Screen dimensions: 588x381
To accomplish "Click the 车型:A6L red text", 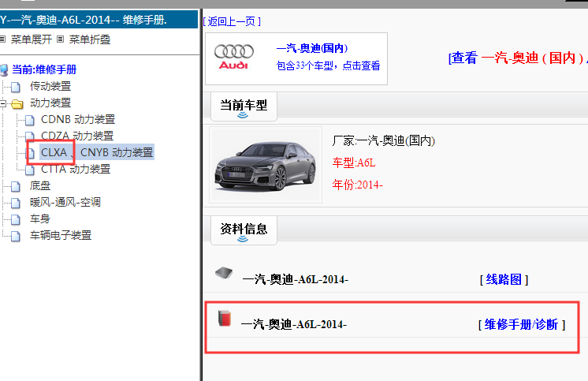I will 354,162.
